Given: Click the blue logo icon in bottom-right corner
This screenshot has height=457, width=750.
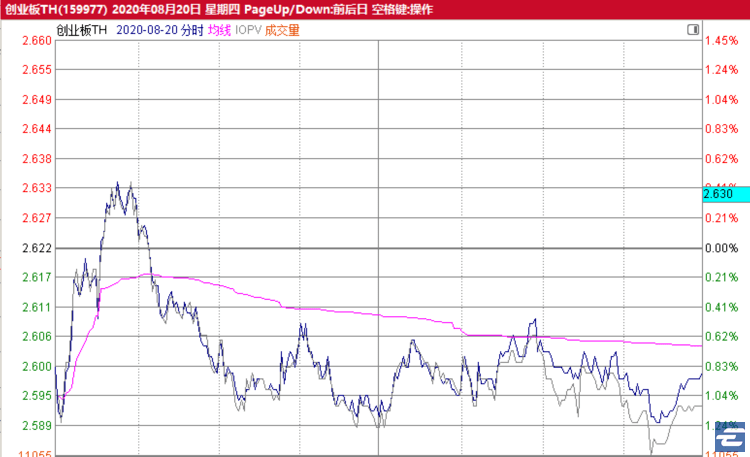Looking at the screenshot, I should click(731, 441).
